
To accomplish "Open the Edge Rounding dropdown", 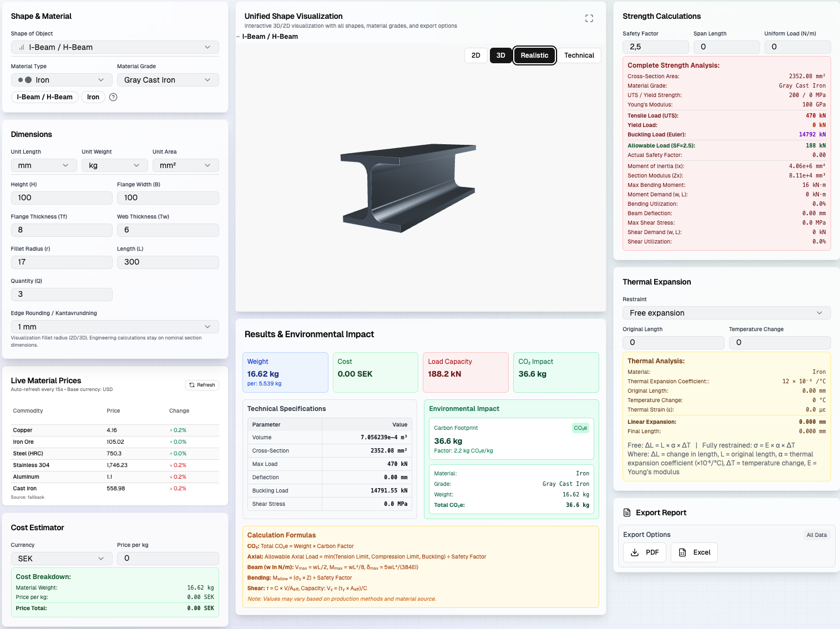I will pos(114,327).
